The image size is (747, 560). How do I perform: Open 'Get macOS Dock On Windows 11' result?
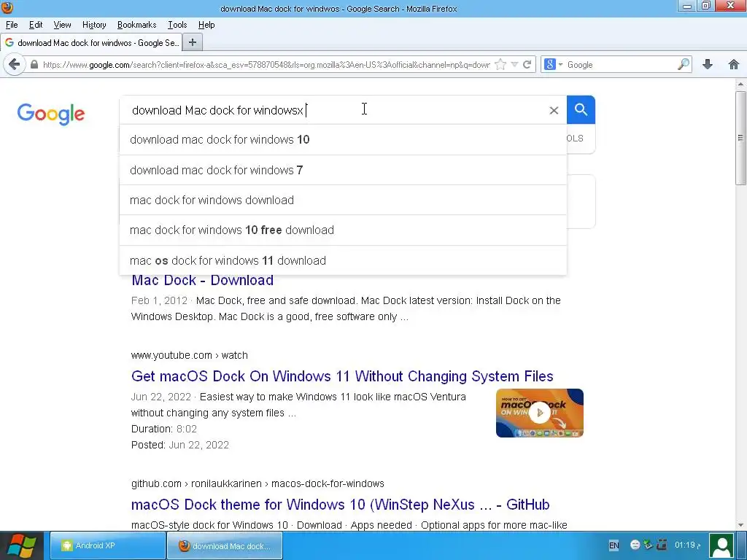[342, 376]
